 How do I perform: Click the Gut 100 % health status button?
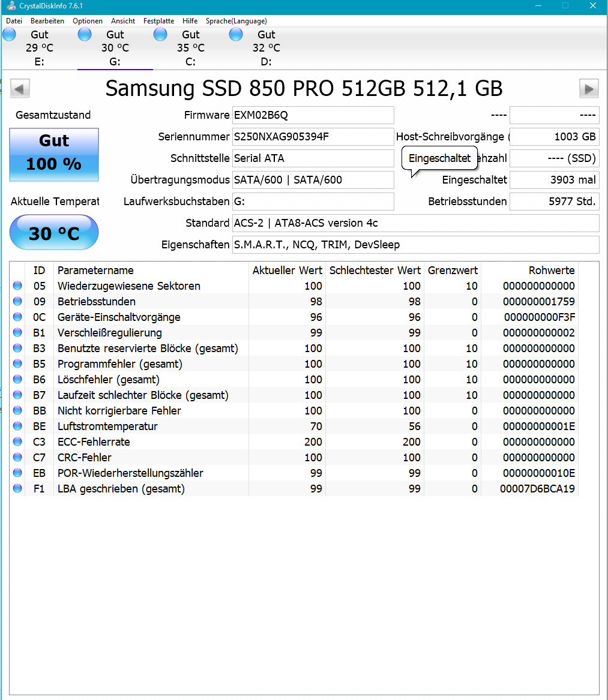(54, 155)
